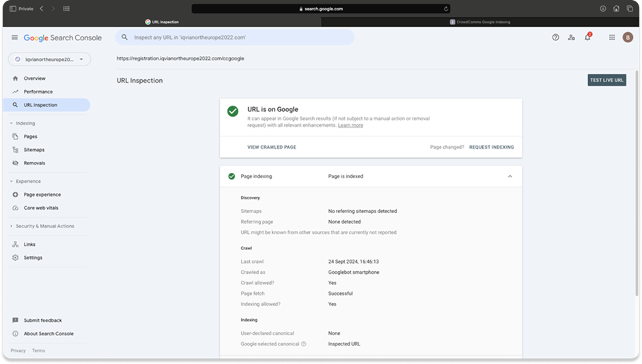Open Sitemaps from the sidebar
Screen dimensions: 642x364
click(34, 150)
